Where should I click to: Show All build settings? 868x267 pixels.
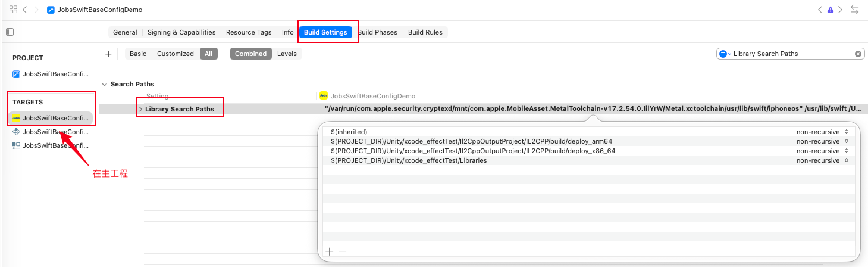[x=208, y=54]
